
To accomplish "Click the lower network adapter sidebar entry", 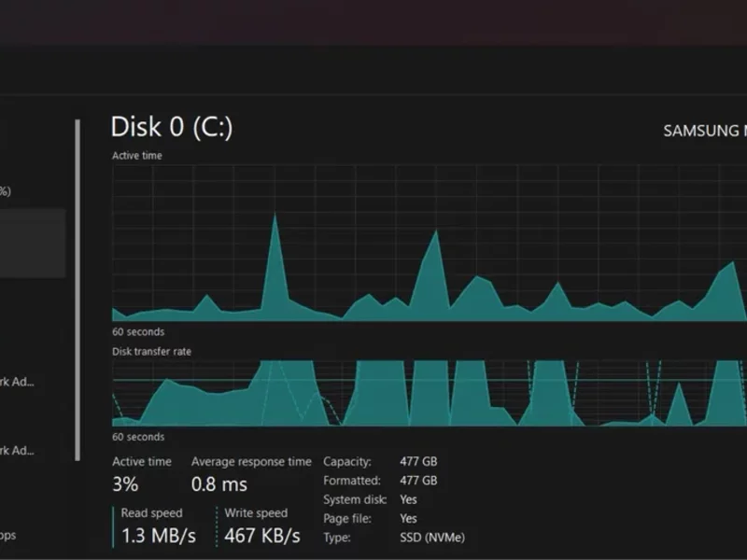I will (21, 451).
